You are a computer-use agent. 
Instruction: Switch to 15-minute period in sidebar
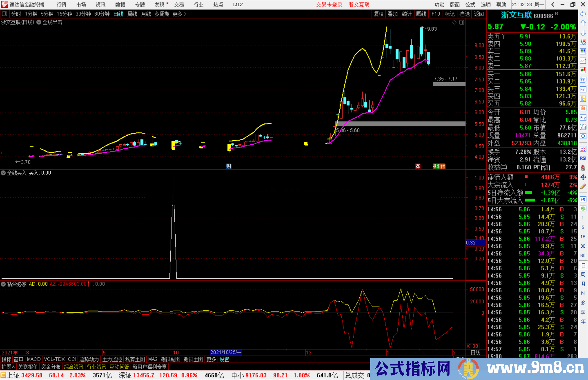583,237
